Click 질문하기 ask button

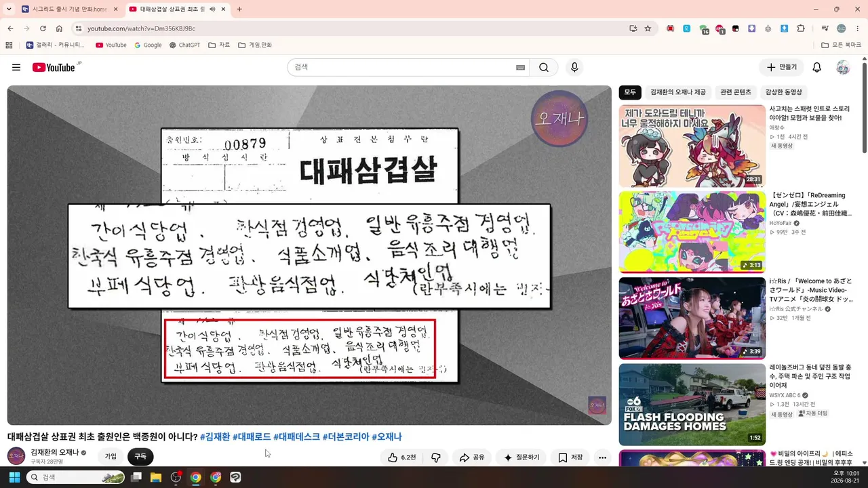point(521,457)
